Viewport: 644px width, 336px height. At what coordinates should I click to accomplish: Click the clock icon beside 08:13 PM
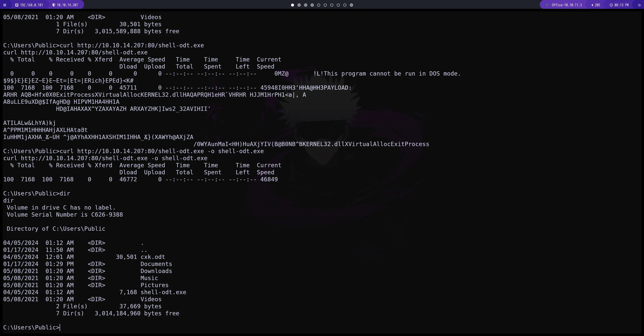click(x=611, y=5)
